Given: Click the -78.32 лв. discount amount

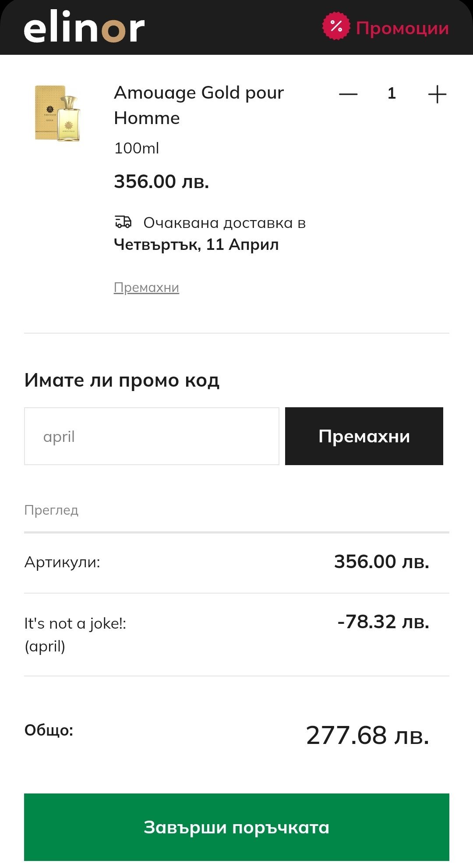Looking at the screenshot, I should click(383, 622).
